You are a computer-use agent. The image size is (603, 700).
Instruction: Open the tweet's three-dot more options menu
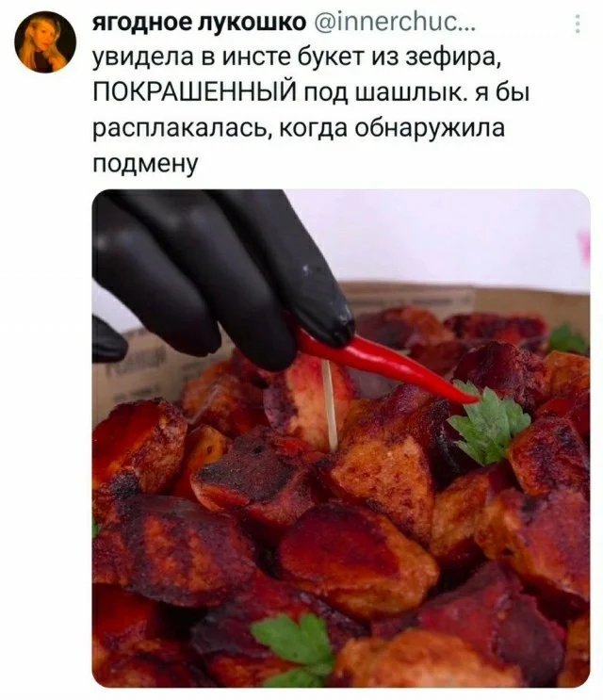pos(578,24)
